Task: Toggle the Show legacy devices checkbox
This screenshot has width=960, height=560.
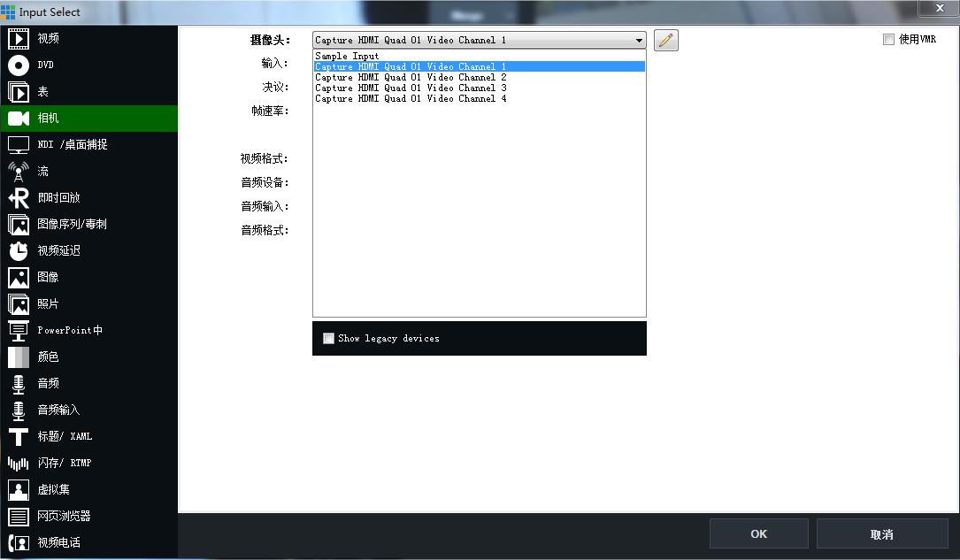Action: tap(329, 338)
